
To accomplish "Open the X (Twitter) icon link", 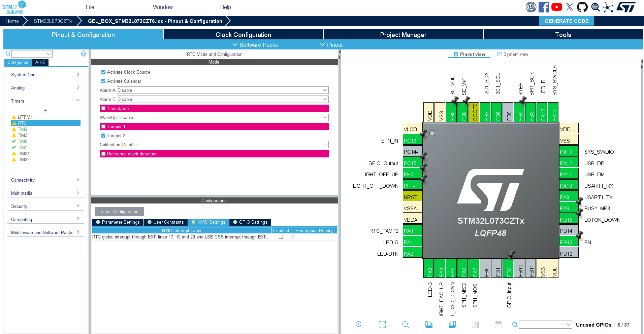I will coord(570,7).
